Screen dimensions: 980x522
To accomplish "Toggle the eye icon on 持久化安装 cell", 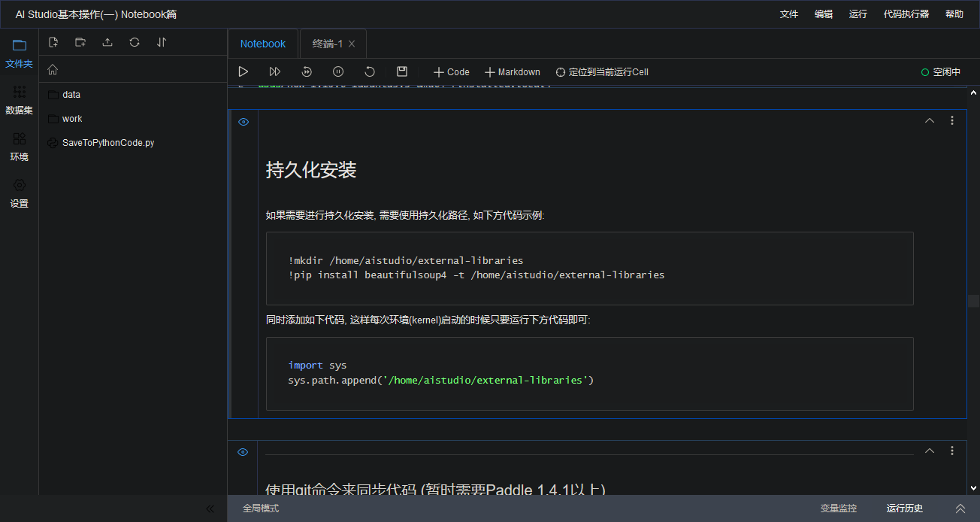I will tap(243, 122).
